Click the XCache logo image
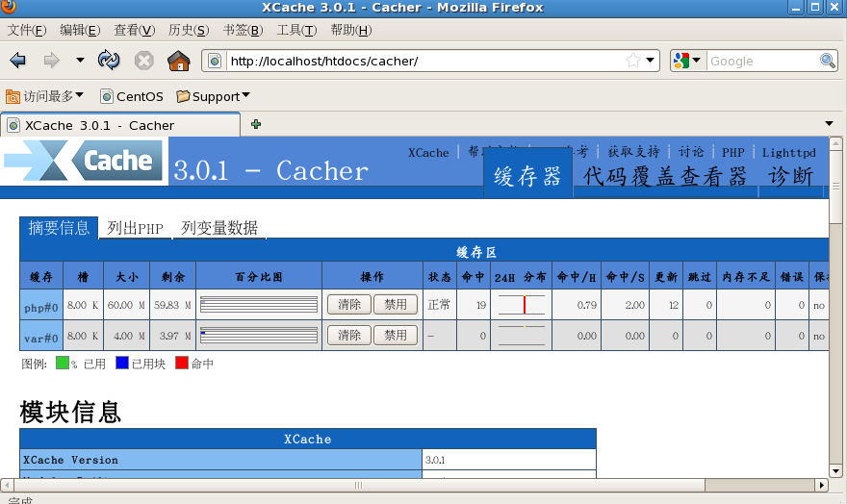Screen dimensions: 847x504 tap(84, 161)
